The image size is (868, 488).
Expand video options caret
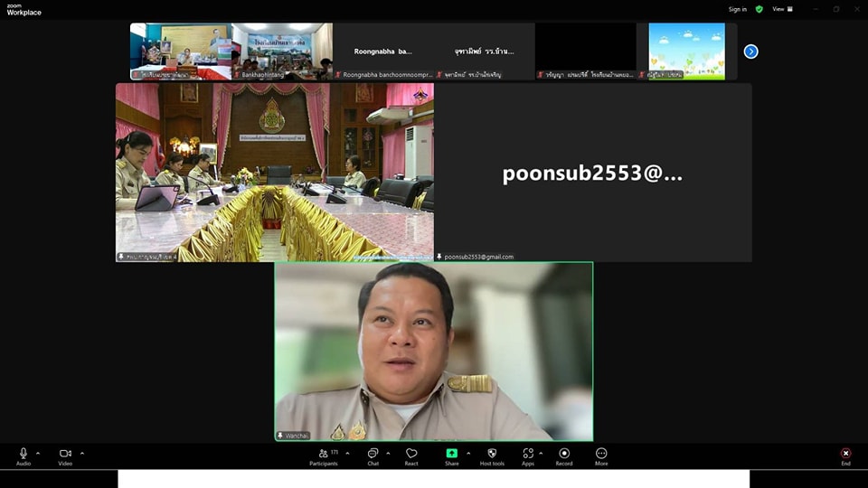tap(82, 453)
